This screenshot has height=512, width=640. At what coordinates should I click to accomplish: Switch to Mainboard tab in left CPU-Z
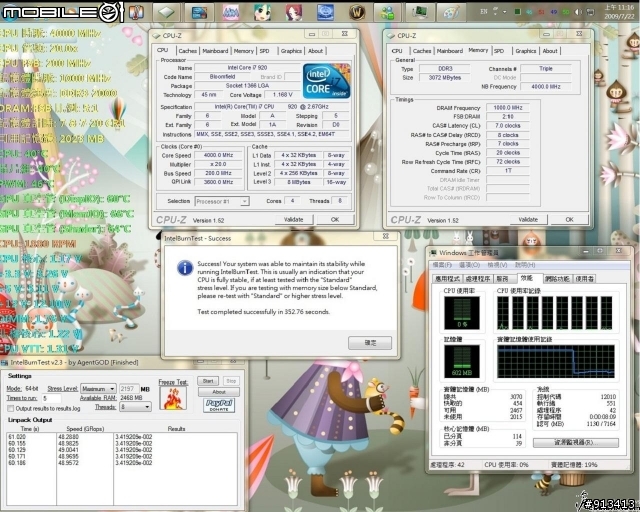(215, 51)
